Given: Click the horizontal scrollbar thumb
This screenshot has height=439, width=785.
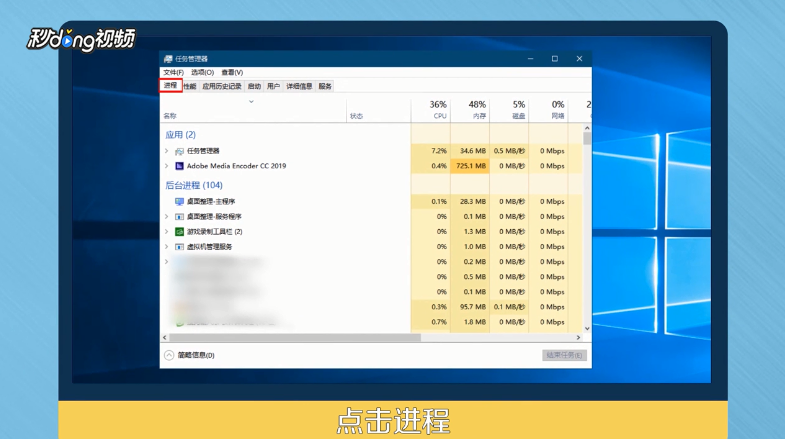Looking at the screenshot, I should pyautogui.click(x=295, y=337).
